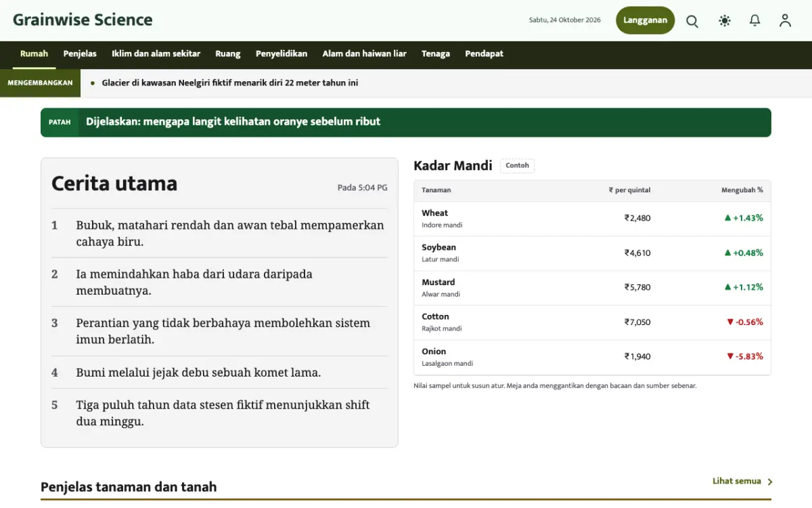Open the Penjelas menu item
This screenshot has width=812, height=508.
(x=80, y=54)
